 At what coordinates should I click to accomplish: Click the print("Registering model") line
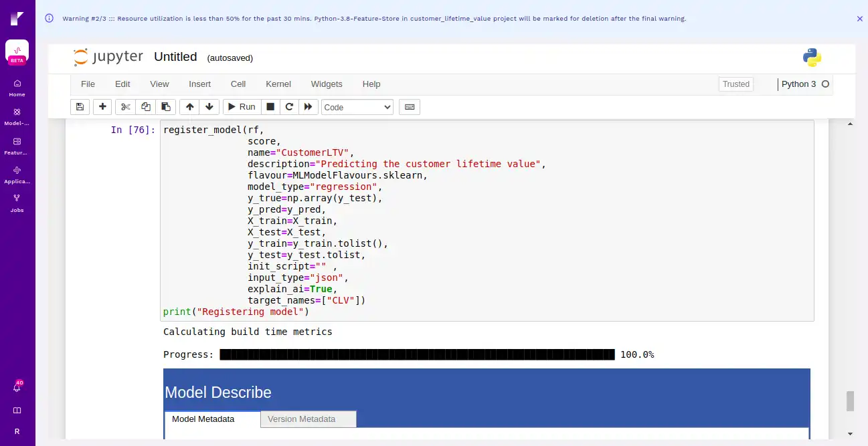(236, 312)
